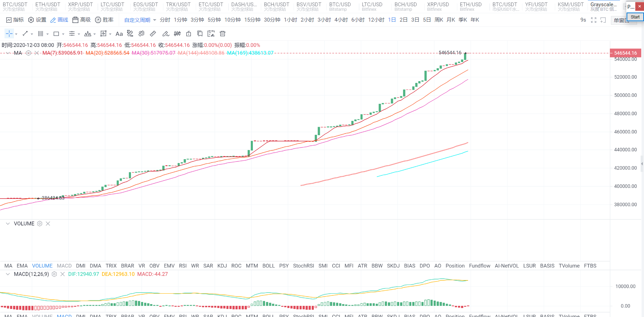Select the horizontal levels line tool

click(x=72, y=34)
